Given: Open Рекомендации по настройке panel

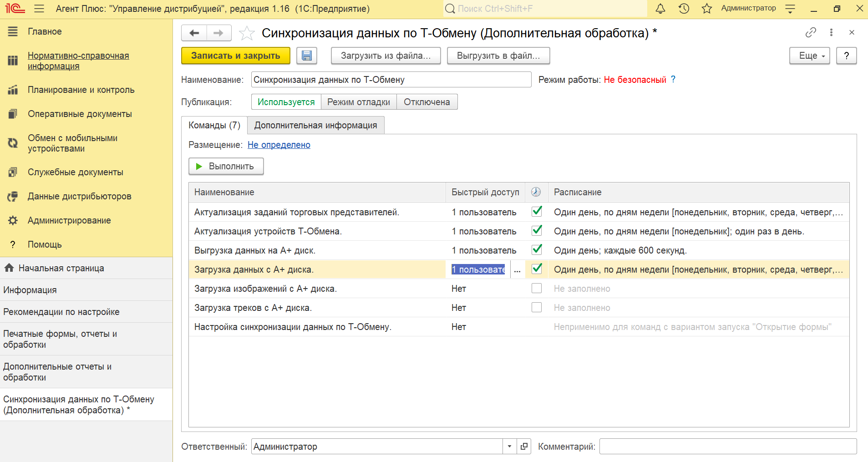Looking at the screenshot, I should coord(86,312).
